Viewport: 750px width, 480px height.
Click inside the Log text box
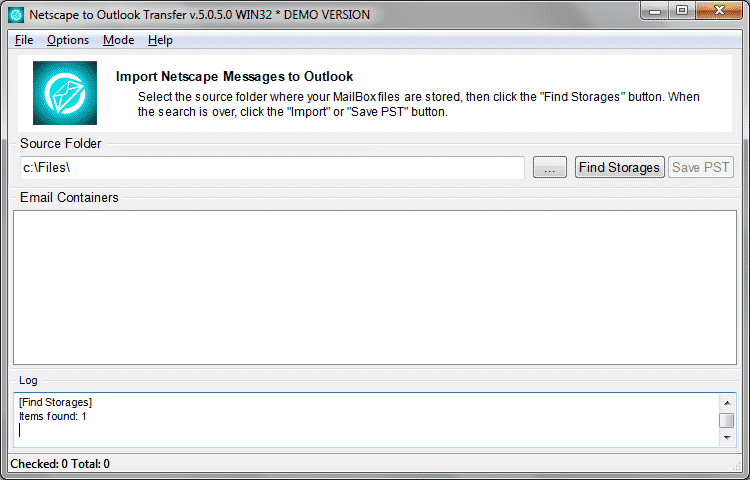pyautogui.click(x=367, y=420)
